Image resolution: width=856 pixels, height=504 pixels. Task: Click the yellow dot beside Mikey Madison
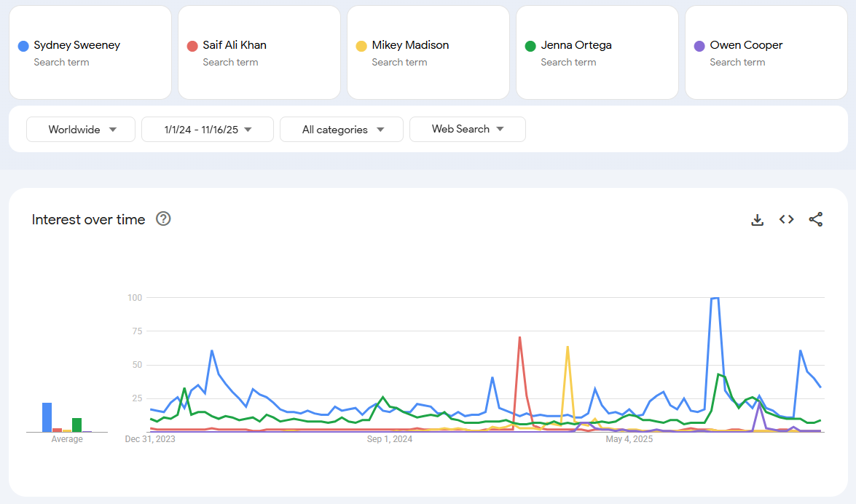click(362, 45)
